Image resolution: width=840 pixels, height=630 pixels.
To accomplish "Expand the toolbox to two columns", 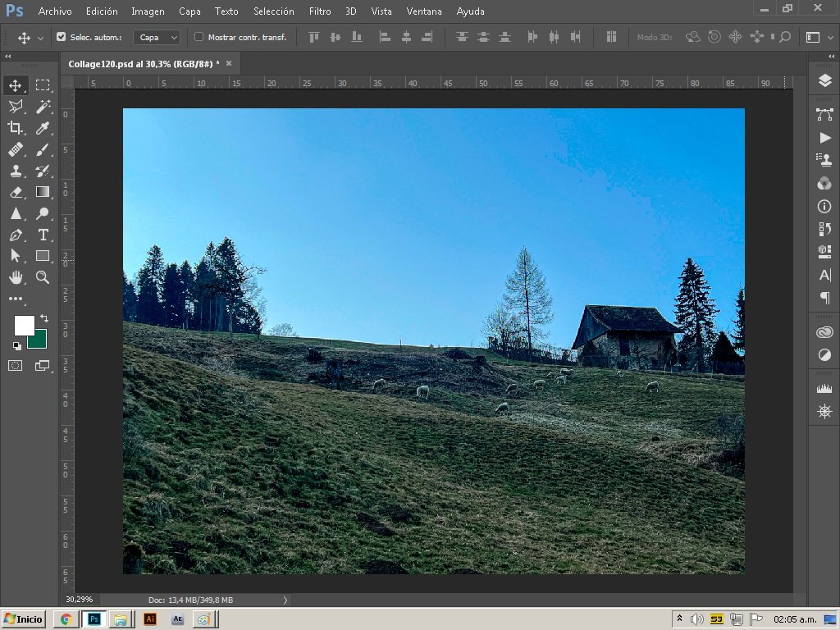I will coord(8,57).
